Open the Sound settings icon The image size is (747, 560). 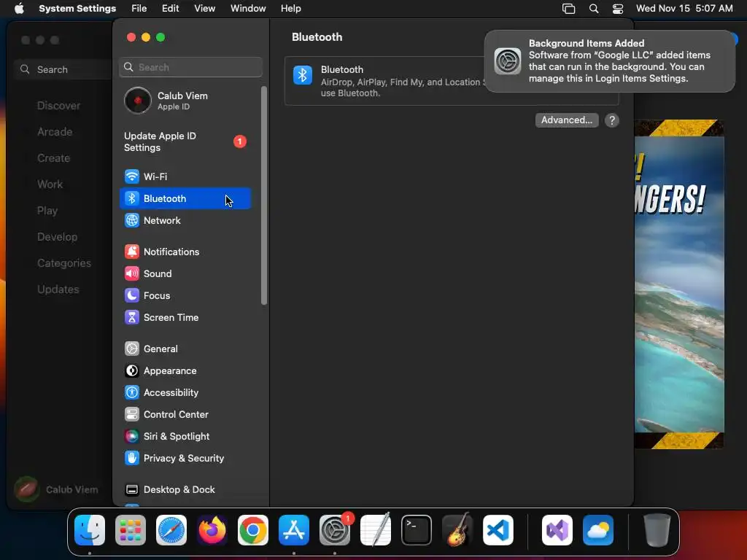tap(132, 274)
